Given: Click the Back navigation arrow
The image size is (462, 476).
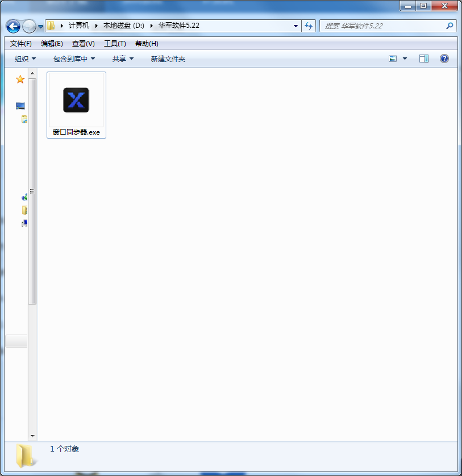Looking at the screenshot, I should click(13, 26).
